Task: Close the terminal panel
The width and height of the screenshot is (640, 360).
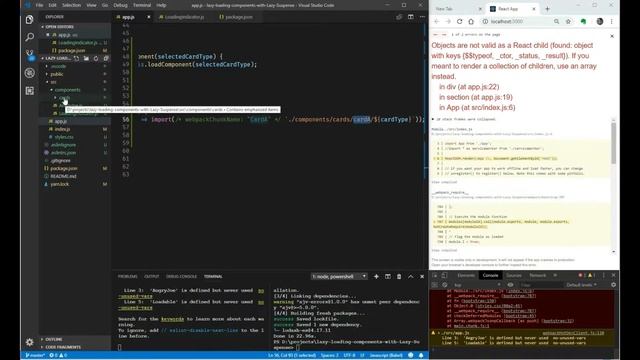Action: (x=422, y=276)
